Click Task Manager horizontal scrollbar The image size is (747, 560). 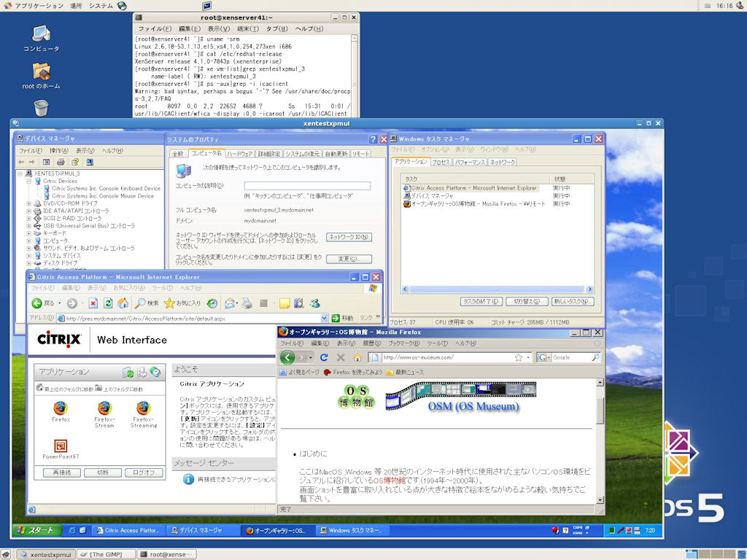498,289
